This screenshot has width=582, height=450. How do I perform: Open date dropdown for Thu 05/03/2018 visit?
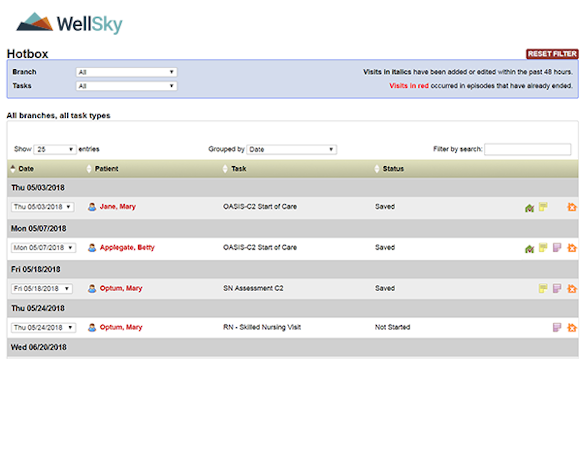[x=43, y=207]
